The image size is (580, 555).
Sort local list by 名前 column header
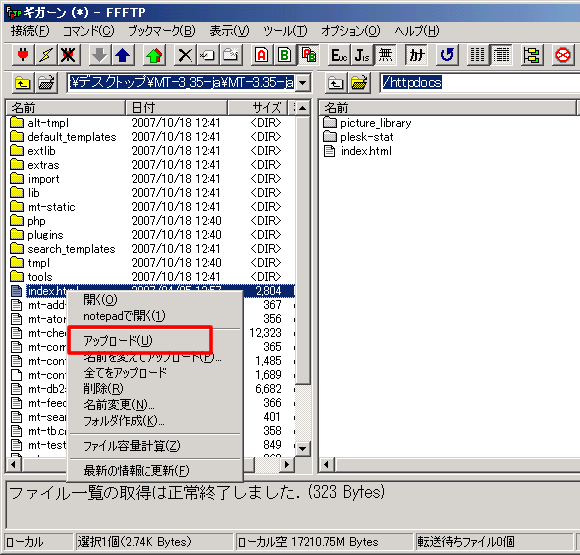(66, 108)
